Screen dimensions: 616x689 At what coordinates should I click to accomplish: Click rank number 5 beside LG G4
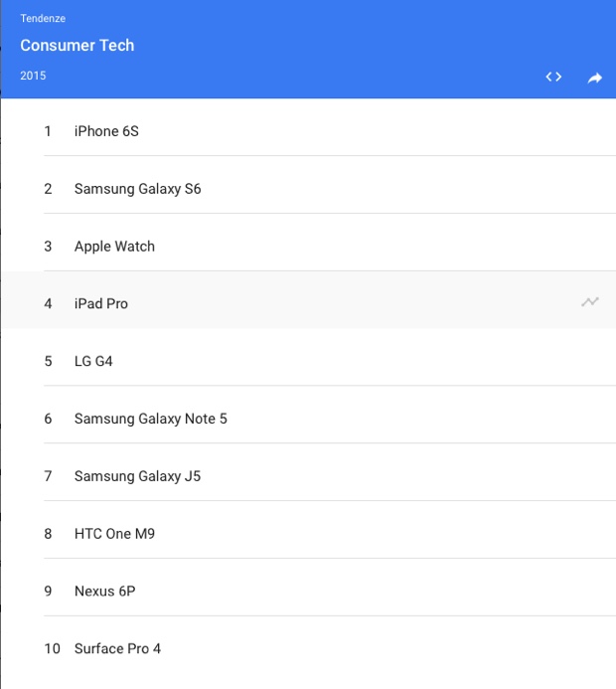click(x=48, y=362)
